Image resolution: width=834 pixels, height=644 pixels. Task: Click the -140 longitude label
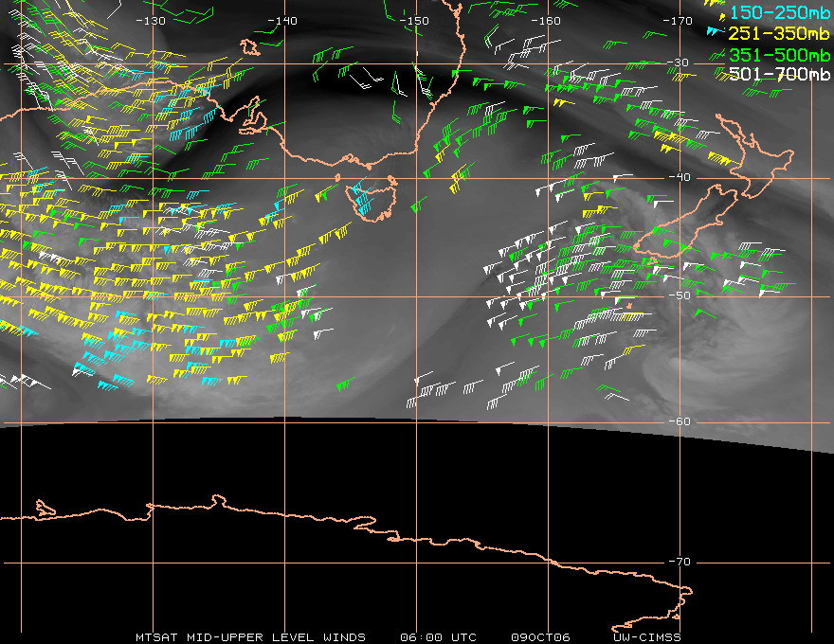pos(282,21)
